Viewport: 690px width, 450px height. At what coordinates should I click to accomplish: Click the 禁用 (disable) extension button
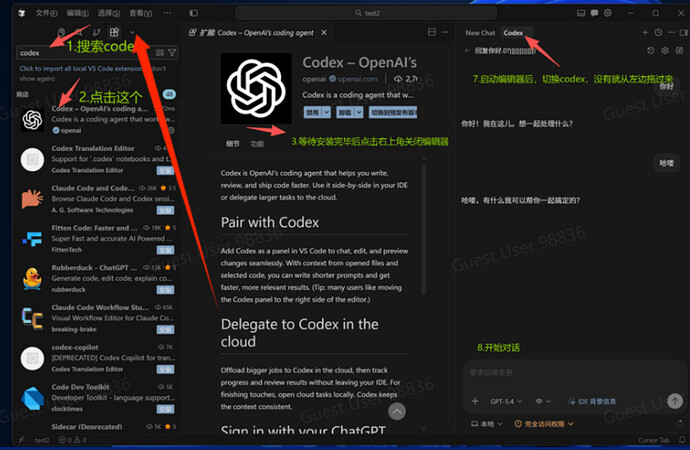coord(312,113)
